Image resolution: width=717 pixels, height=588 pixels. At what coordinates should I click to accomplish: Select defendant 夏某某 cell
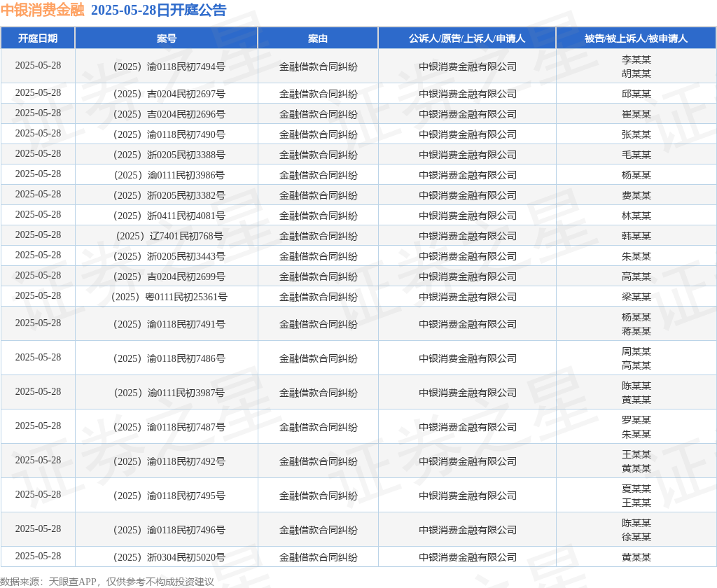(636, 489)
